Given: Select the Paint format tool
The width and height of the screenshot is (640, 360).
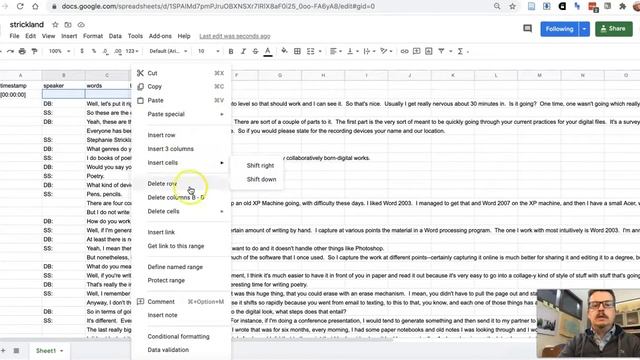Looking at the screenshot, I should point(34,51).
